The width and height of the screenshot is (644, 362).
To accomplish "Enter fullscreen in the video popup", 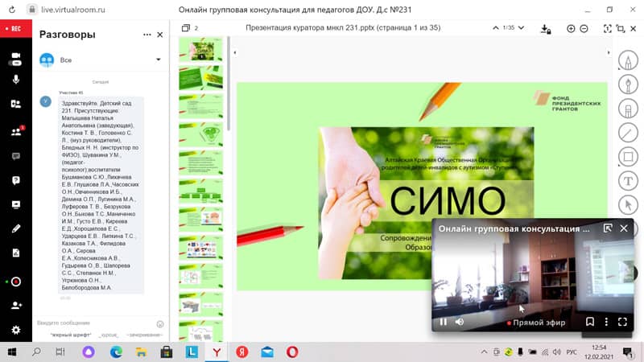I will click(x=622, y=323).
